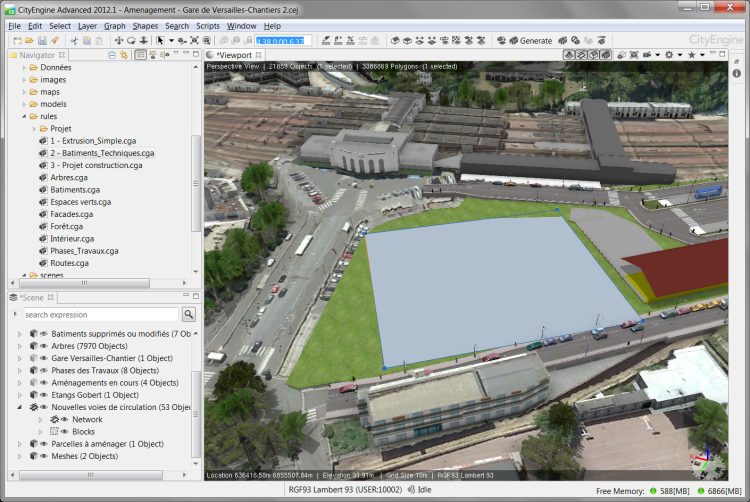Open selection tool dropdown arrow
750x502 pixels.
(171, 41)
